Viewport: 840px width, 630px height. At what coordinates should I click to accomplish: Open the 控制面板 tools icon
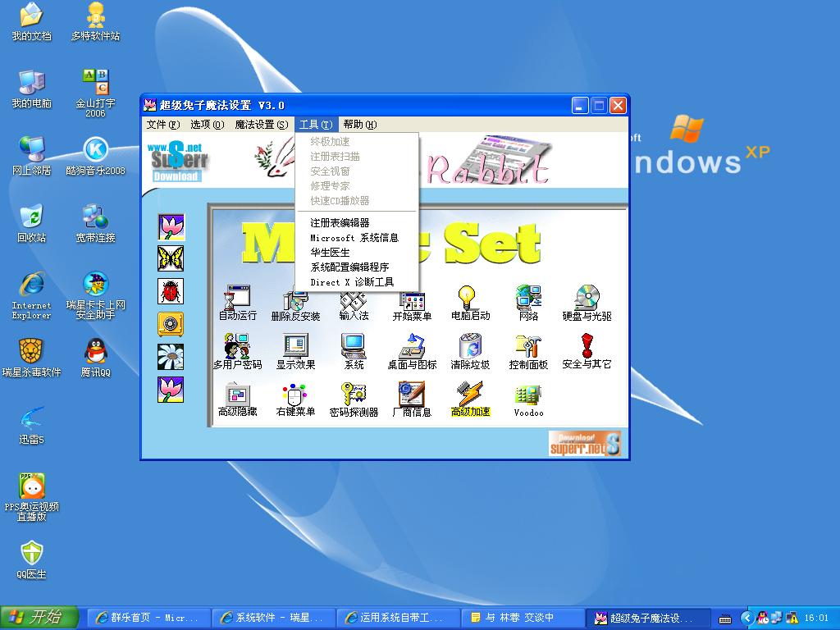[529, 351]
